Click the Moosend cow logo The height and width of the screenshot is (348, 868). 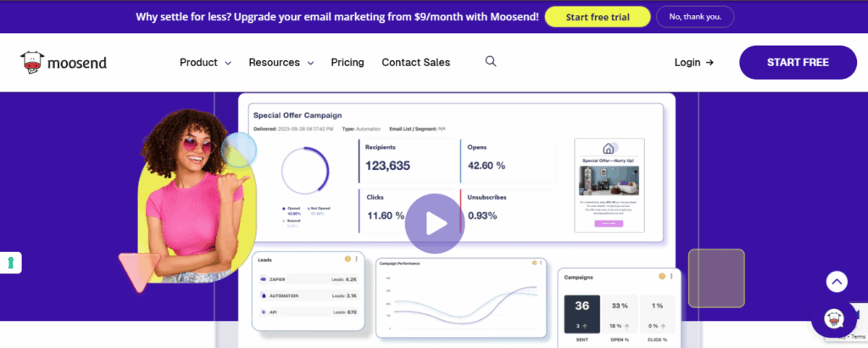tap(63, 63)
